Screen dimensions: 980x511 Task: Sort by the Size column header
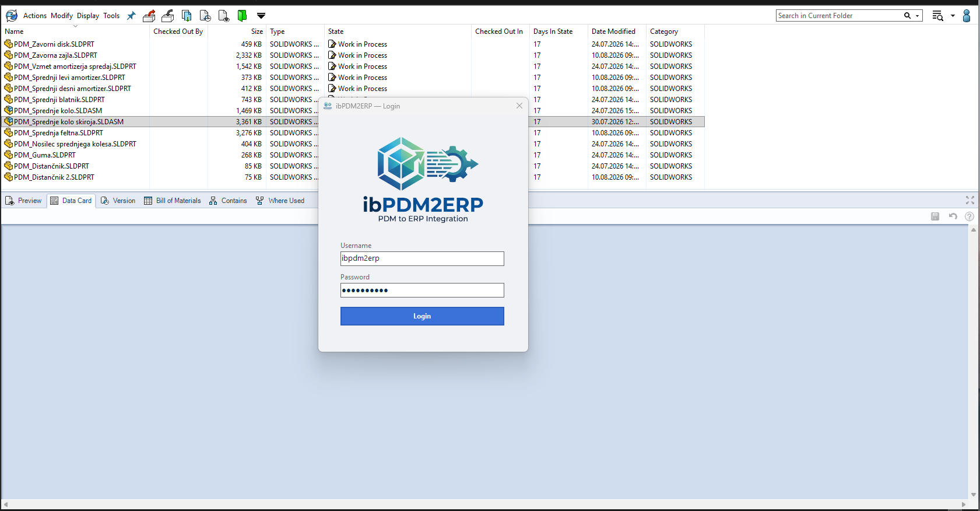coord(237,32)
